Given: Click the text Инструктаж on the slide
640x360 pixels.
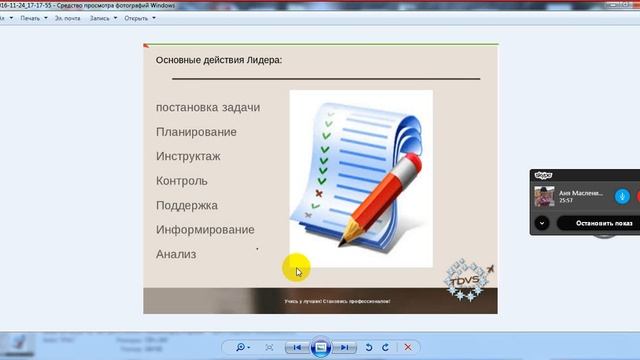Looking at the screenshot, I should click(x=188, y=156).
